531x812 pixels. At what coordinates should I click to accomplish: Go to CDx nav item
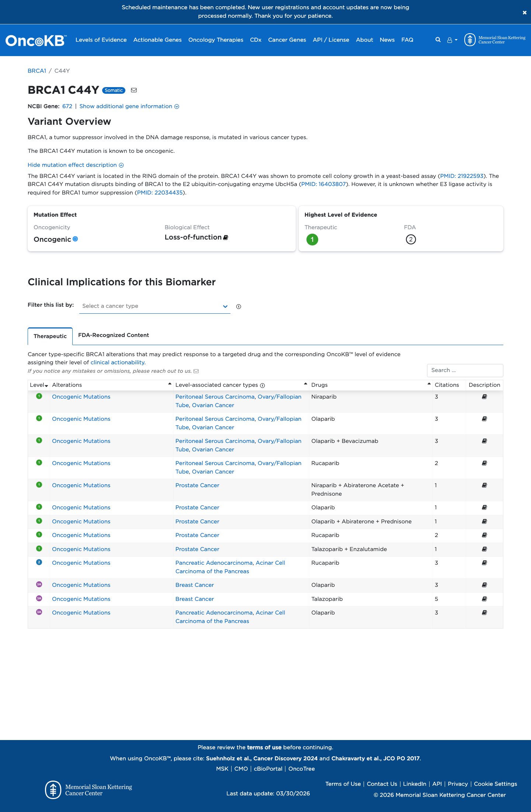pyautogui.click(x=256, y=40)
